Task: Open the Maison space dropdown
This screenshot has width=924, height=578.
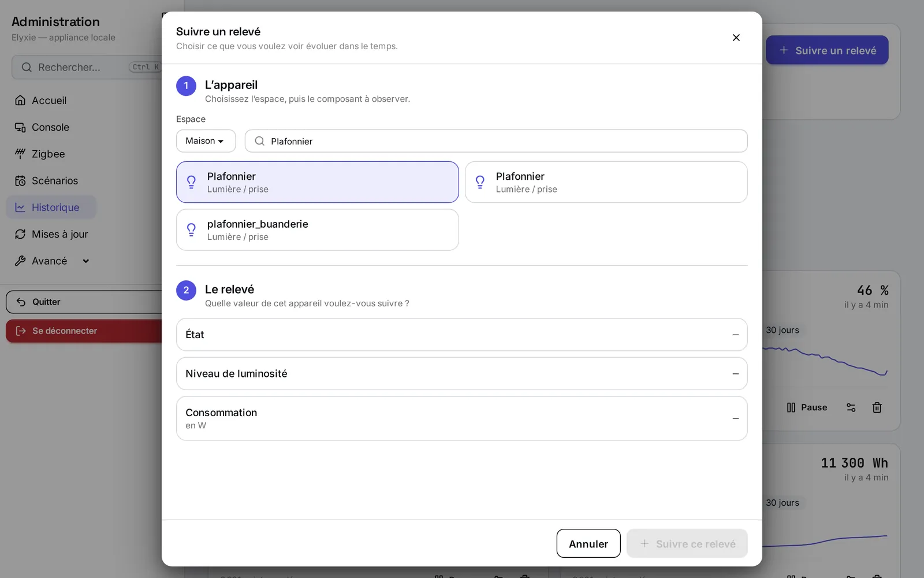Action: pos(206,141)
